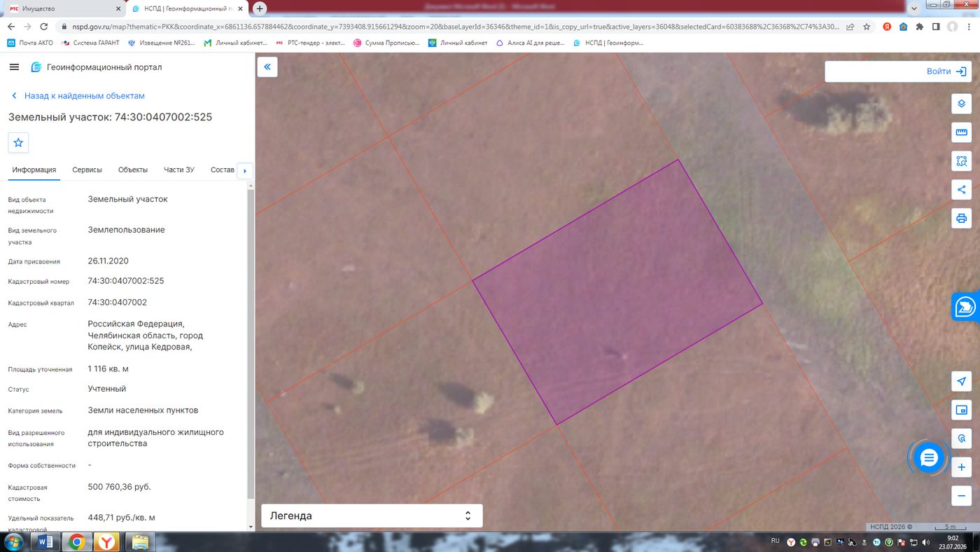Click the geolocation arrow button
This screenshot has height=552, width=980.
tap(962, 381)
